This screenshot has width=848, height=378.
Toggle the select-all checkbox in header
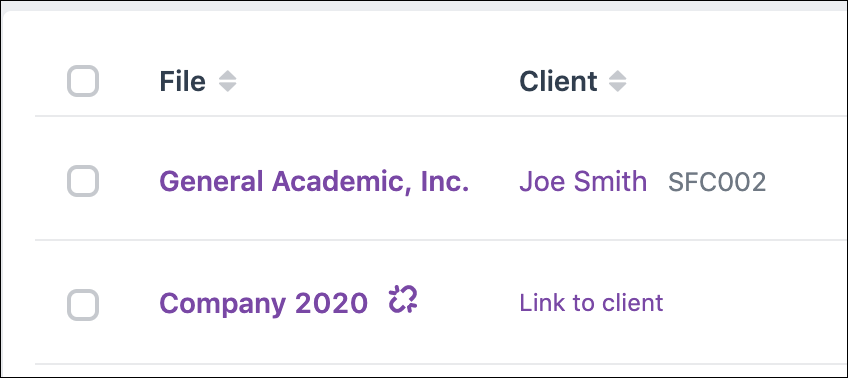pyautogui.click(x=83, y=81)
